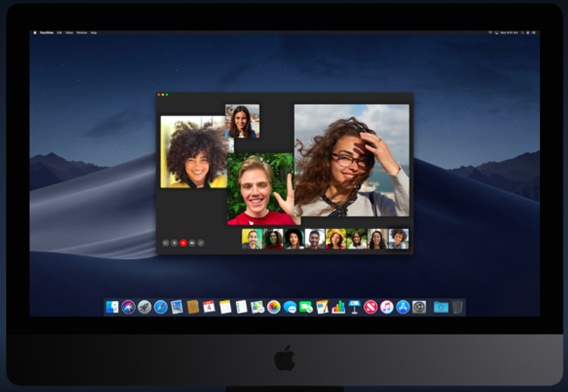The image size is (568, 392).
Task: Open the Window menu in menu bar
Action: tap(82, 32)
